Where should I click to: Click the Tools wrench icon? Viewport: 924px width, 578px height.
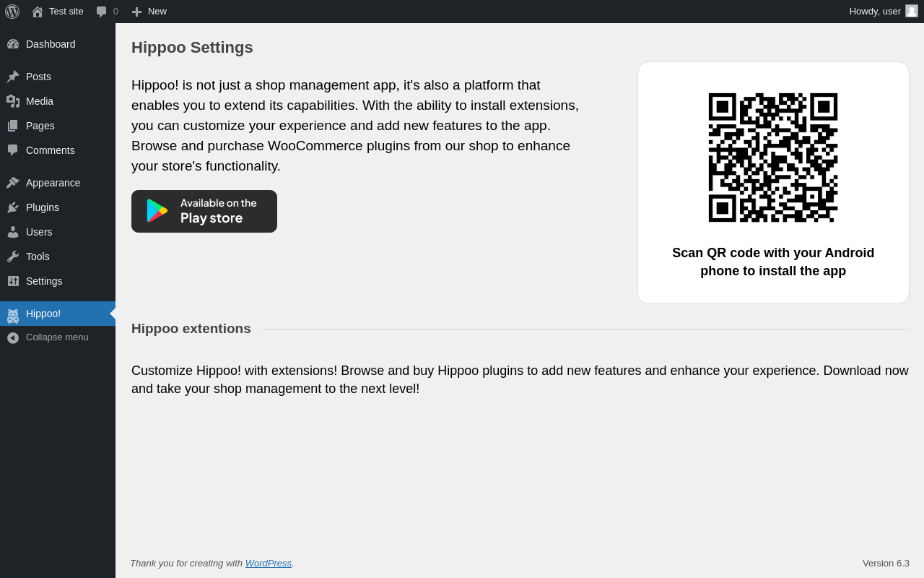[x=13, y=256]
